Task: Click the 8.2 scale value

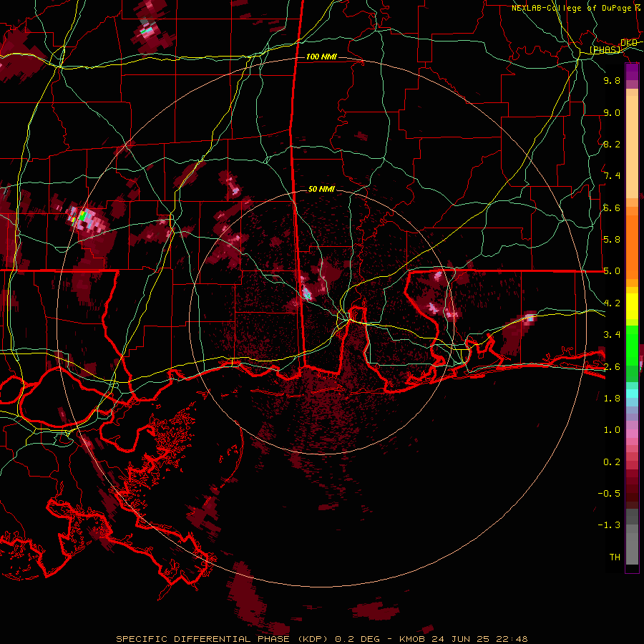Action: click(612, 144)
